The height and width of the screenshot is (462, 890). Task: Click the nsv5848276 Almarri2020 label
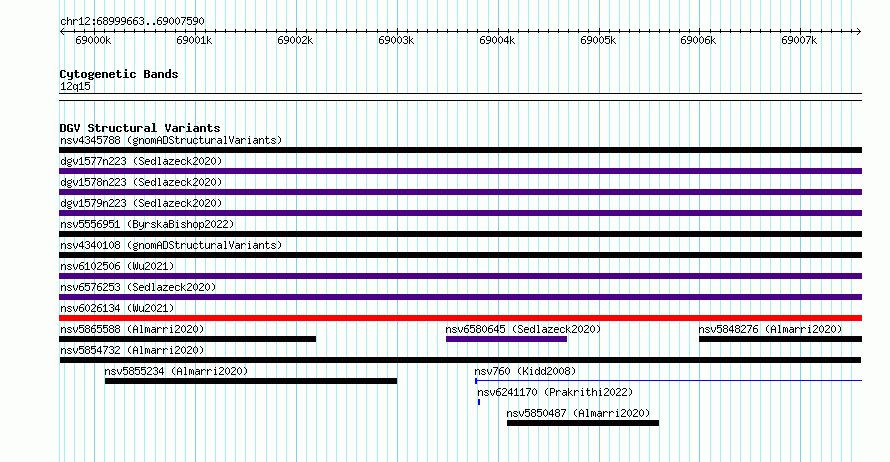click(770, 329)
